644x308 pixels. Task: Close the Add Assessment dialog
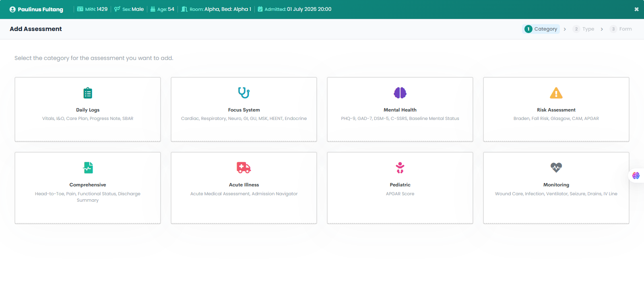636,9
